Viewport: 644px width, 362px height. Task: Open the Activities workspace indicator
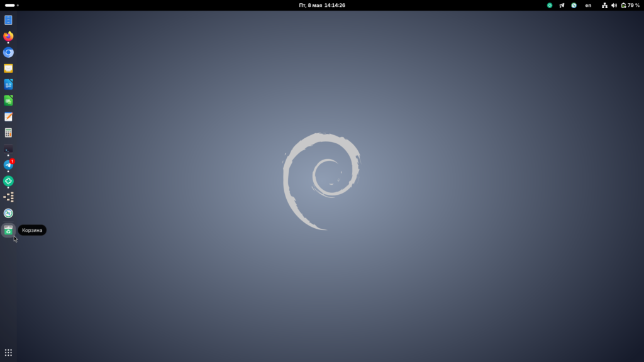click(x=11, y=5)
